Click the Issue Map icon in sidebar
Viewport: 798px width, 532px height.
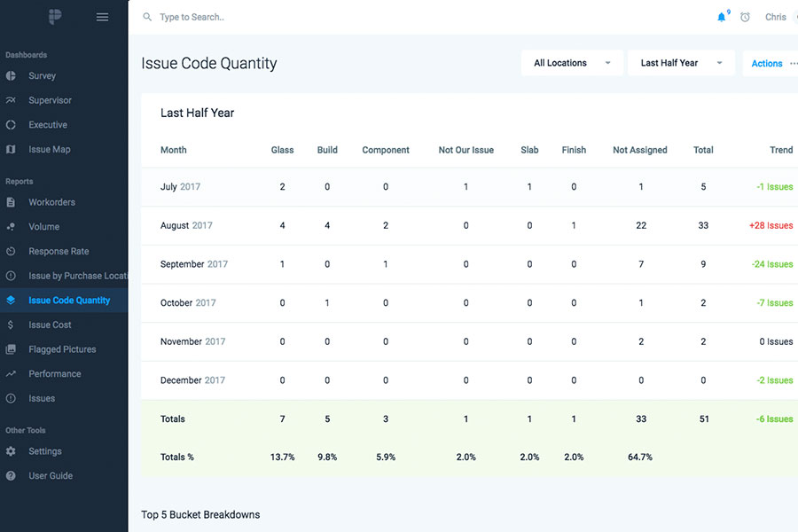point(11,150)
